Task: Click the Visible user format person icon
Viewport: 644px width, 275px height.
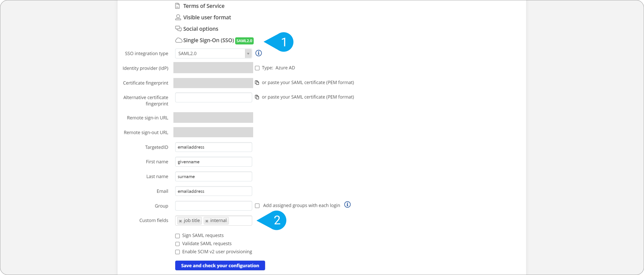Action: tap(178, 17)
